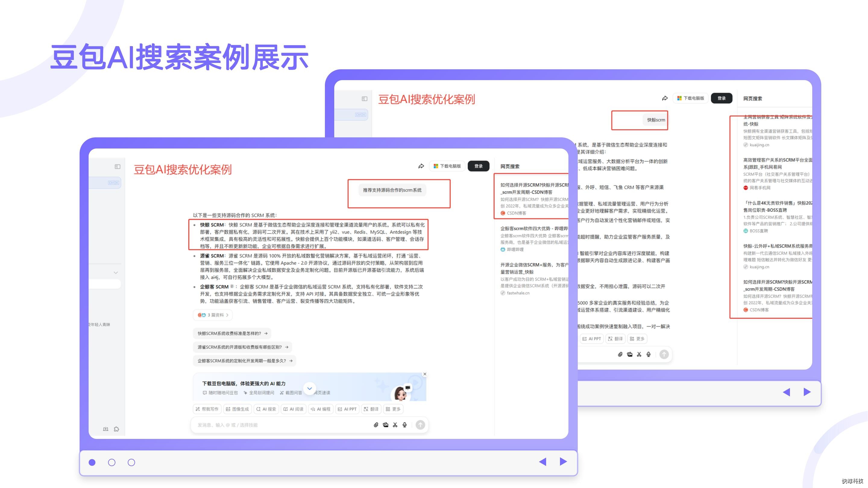The image size is (868, 488).
Task: Open 企鲸客scrm软件四大优势 search result
Action: pyautogui.click(x=534, y=239)
